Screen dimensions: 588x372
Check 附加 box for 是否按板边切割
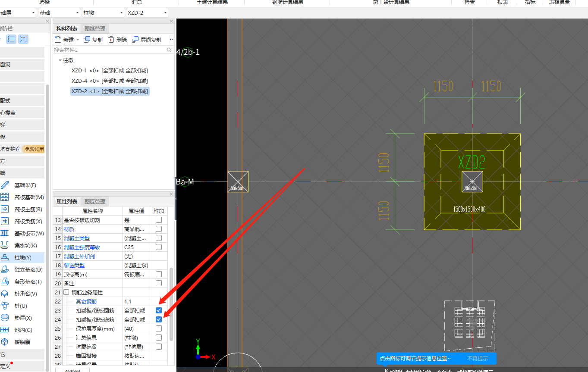159,220
